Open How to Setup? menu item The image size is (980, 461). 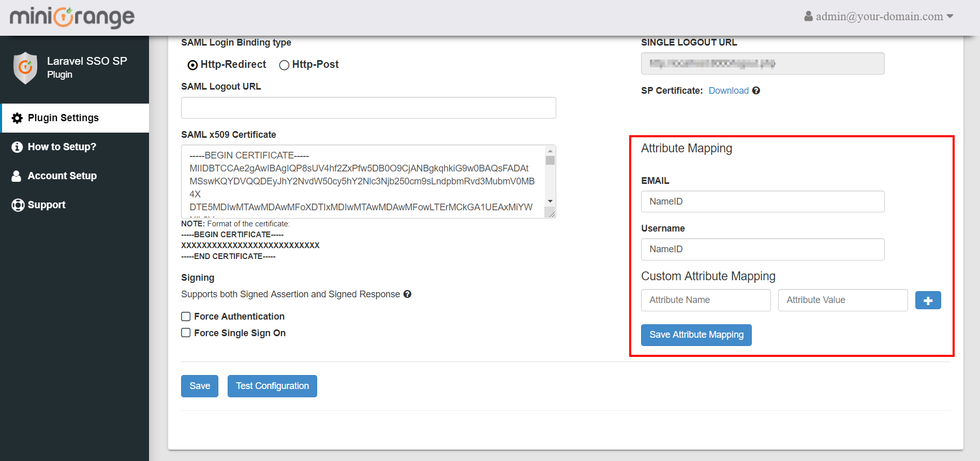coord(75,147)
